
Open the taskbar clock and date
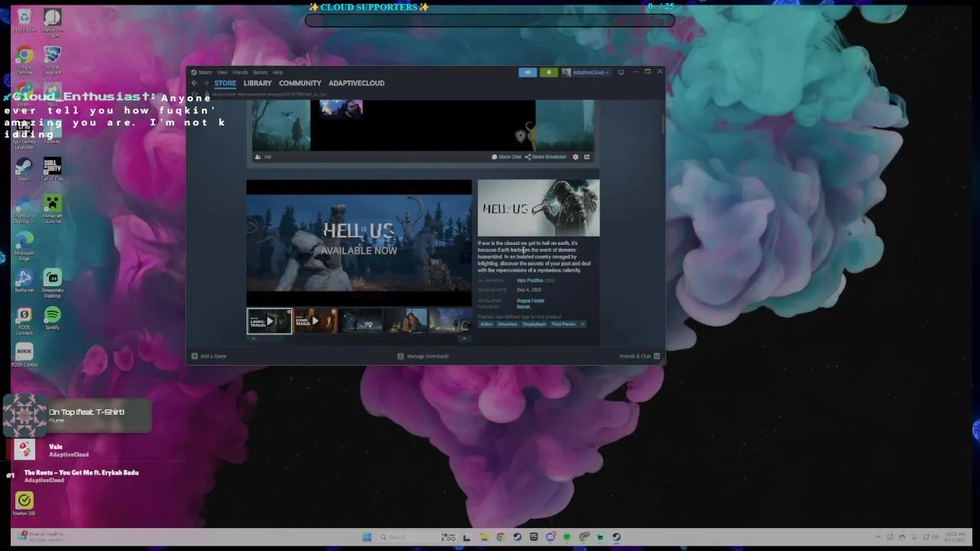[x=955, y=536]
